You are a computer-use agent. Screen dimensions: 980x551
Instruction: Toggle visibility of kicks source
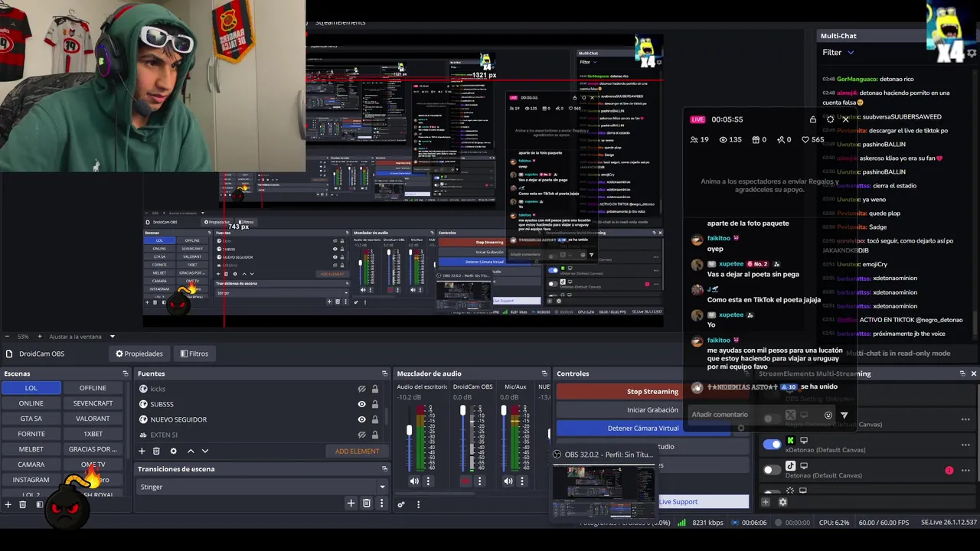[362, 389]
